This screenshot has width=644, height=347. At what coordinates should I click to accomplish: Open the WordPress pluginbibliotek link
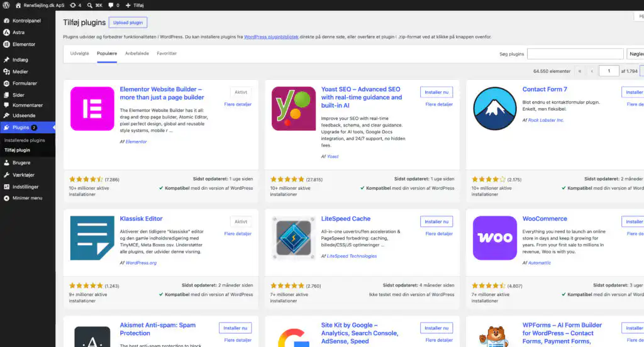pos(271,37)
